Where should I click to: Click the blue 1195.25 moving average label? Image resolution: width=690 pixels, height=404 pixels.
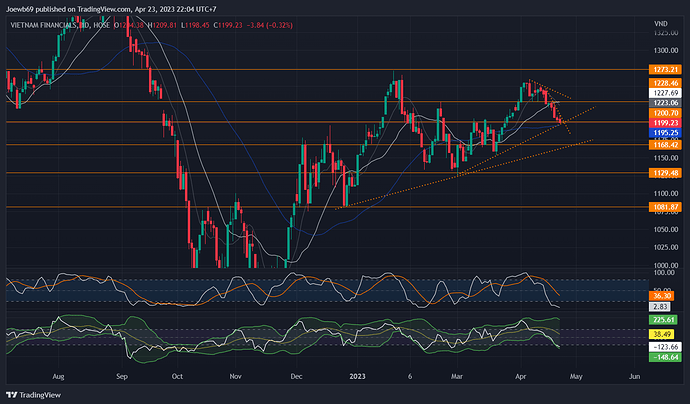point(665,133)
